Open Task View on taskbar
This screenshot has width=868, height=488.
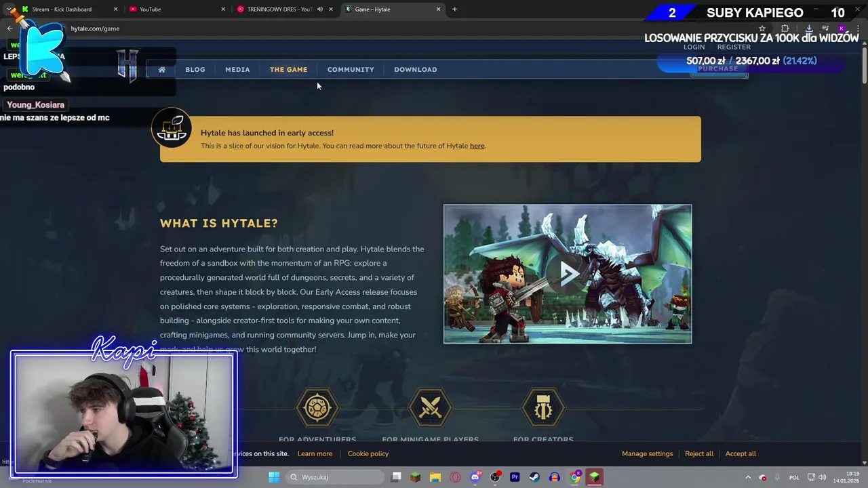(397, 477)
